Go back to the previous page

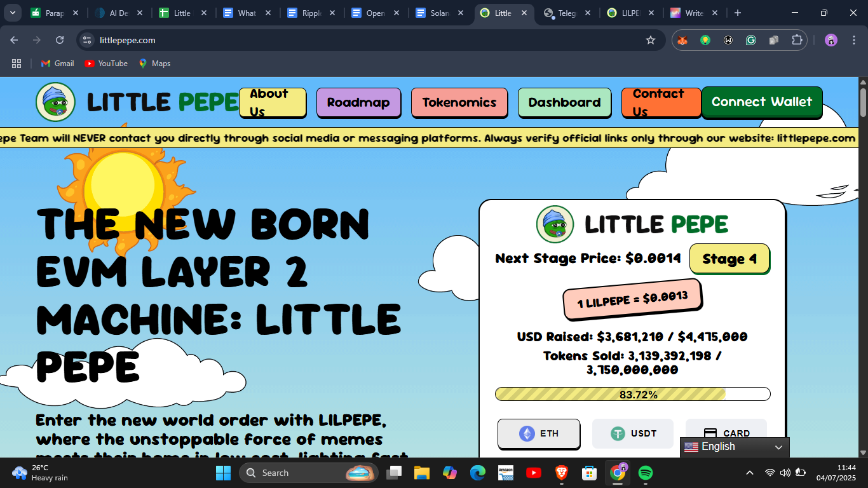14,40
